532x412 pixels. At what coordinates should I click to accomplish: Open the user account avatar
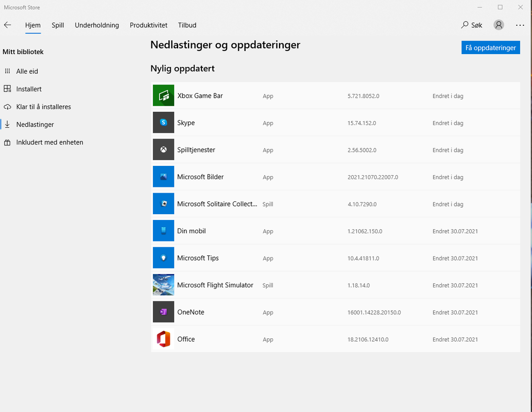pos(499,25)
